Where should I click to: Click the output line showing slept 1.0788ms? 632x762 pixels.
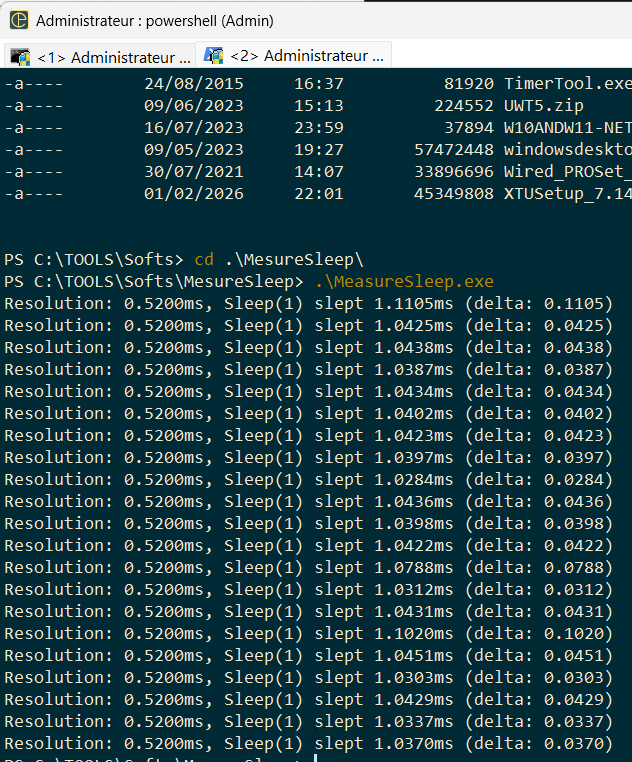pos(308,567)
